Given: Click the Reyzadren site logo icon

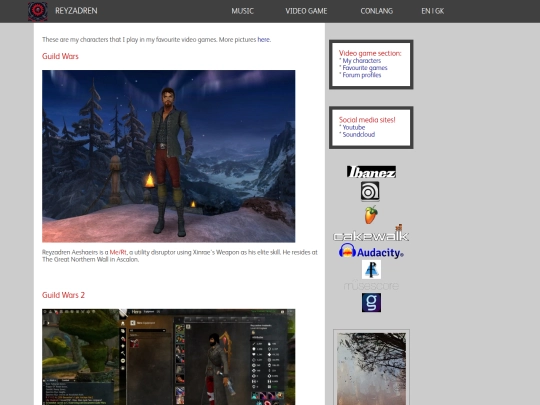Looking at the screenshot, I should (x=38, y=11).
